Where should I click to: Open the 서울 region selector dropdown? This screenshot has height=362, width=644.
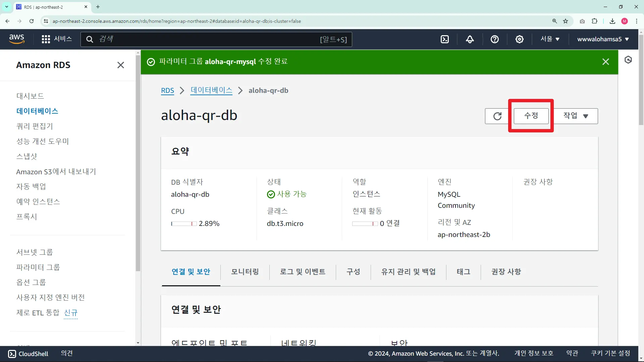click(550, 39)
